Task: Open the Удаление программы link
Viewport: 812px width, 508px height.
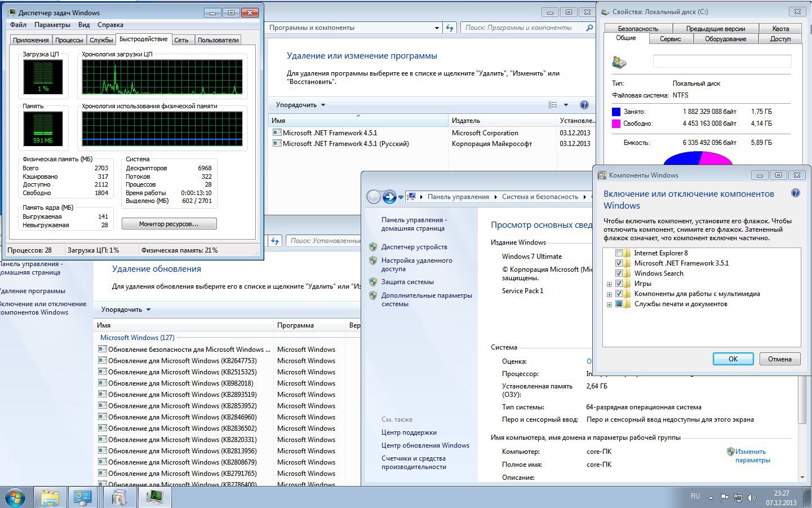Action: 32,291
